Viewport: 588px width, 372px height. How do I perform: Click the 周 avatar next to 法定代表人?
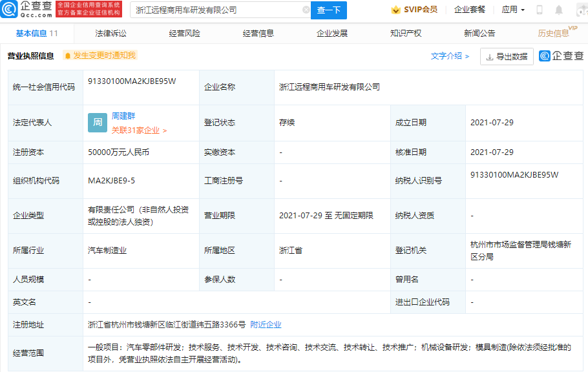[x=96, y=121]
